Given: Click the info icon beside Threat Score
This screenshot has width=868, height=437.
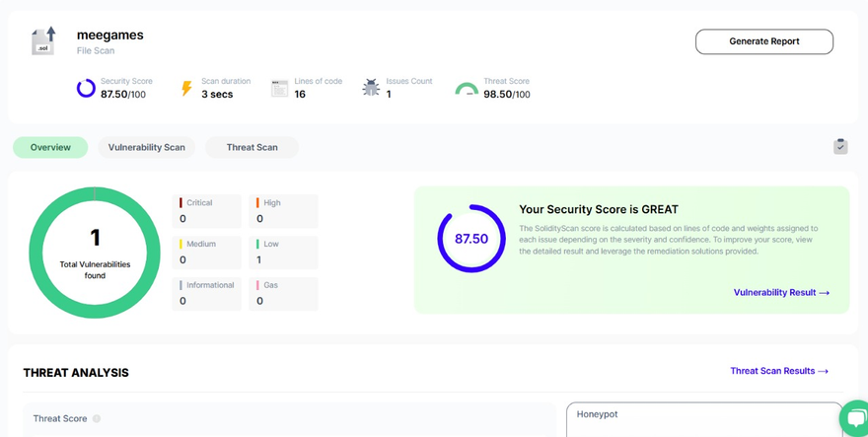Looking at the screenshot, I should (97, 418).
